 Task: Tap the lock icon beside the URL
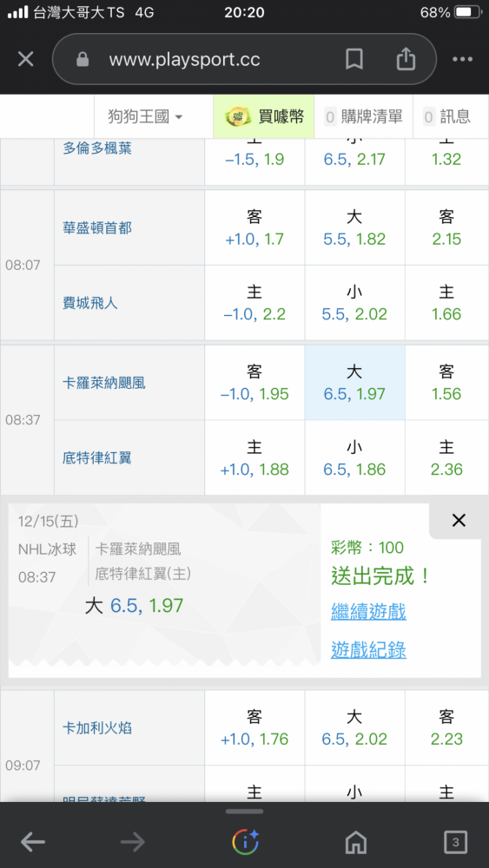[83, 59]
